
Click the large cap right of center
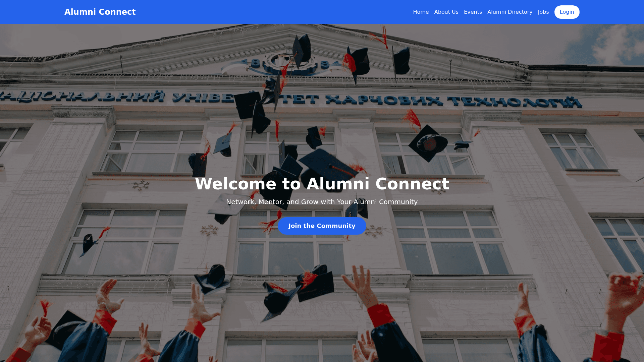point(428,143)
